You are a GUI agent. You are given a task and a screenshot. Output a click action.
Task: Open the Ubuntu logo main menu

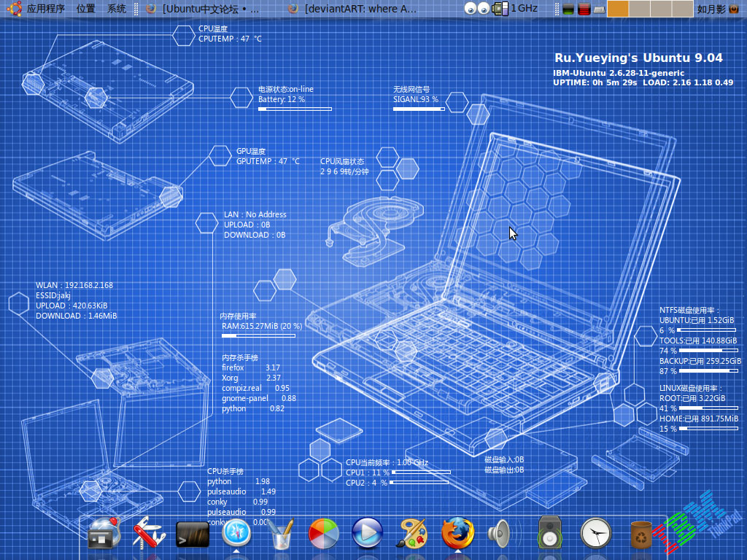coord(15,9)
